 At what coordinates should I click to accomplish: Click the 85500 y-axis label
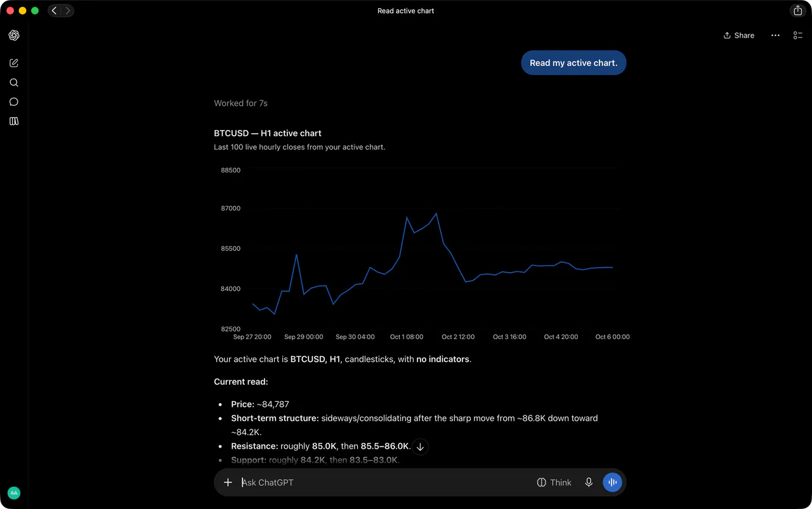(x=230, y=248)
